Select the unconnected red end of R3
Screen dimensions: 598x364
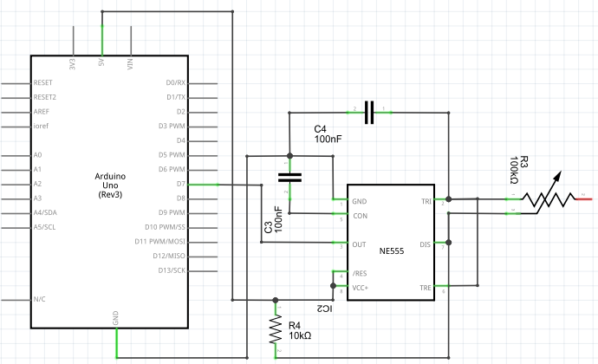coord(583,198)
